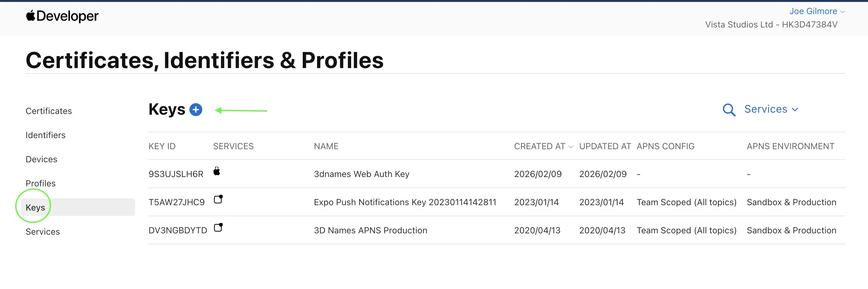Click the Name column header
Viewport: 868px width, 289px height.
326,147
